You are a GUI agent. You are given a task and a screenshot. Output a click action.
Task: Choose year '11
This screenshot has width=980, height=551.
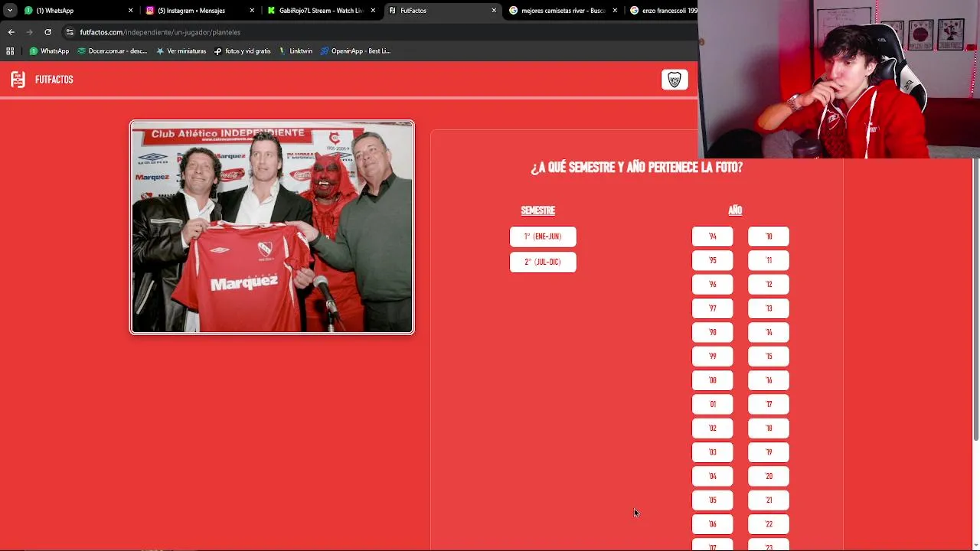769,260
